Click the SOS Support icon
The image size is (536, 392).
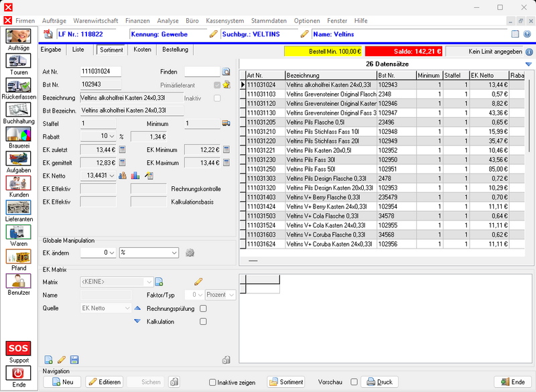[x=19, y=348]
